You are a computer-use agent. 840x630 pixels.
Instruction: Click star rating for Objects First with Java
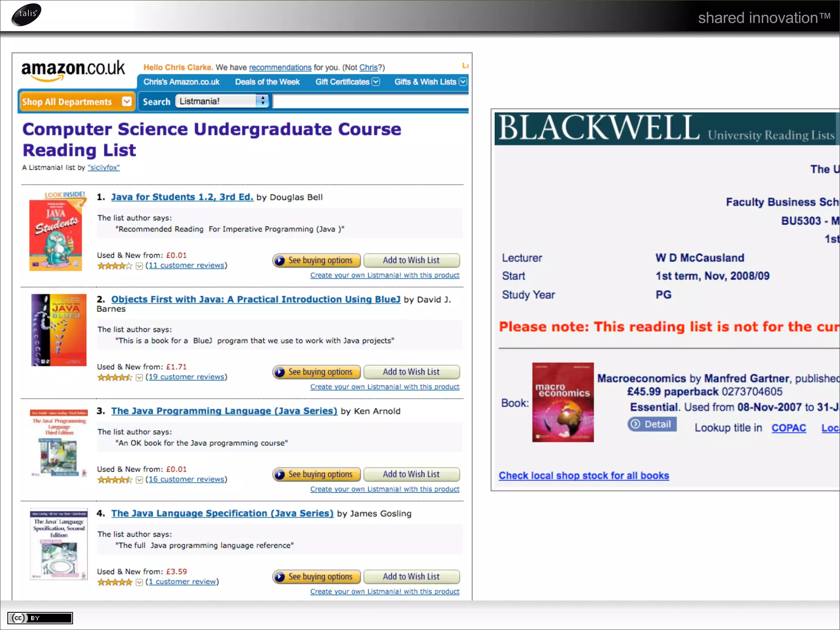point(115,378)
